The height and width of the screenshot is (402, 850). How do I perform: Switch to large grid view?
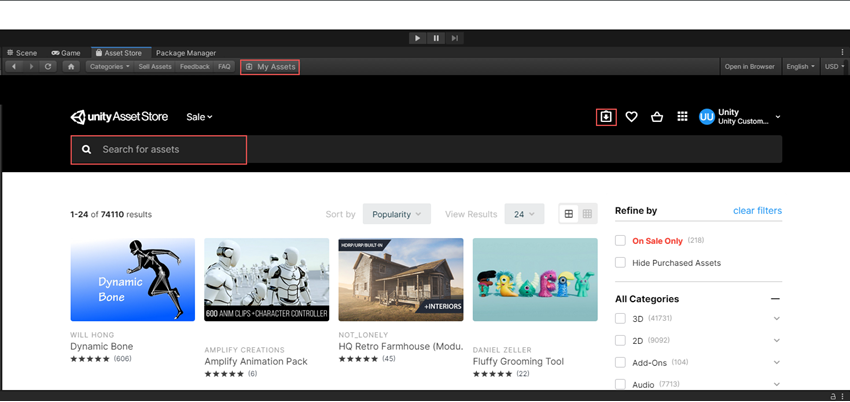click(x=569, y=214)
